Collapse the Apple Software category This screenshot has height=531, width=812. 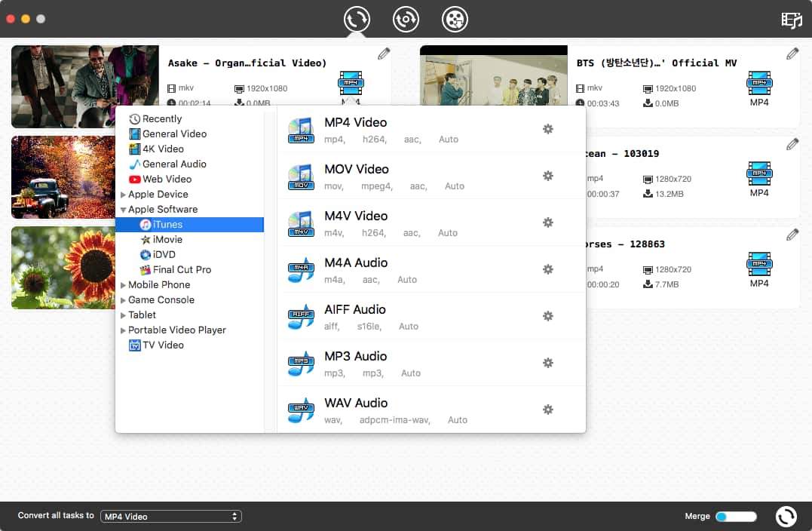point(123,210)
